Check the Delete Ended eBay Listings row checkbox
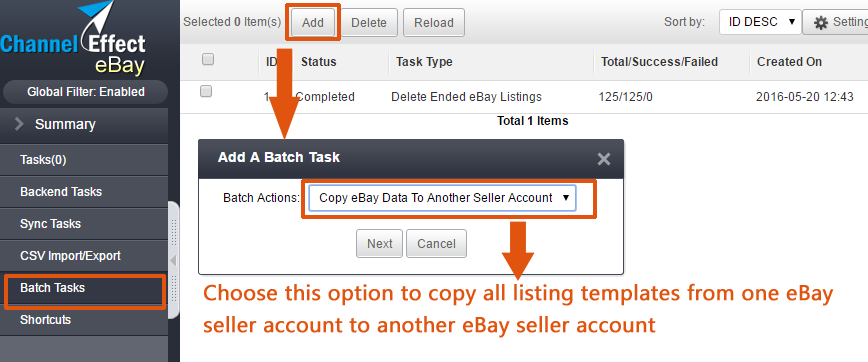 (x=206, y=92)
